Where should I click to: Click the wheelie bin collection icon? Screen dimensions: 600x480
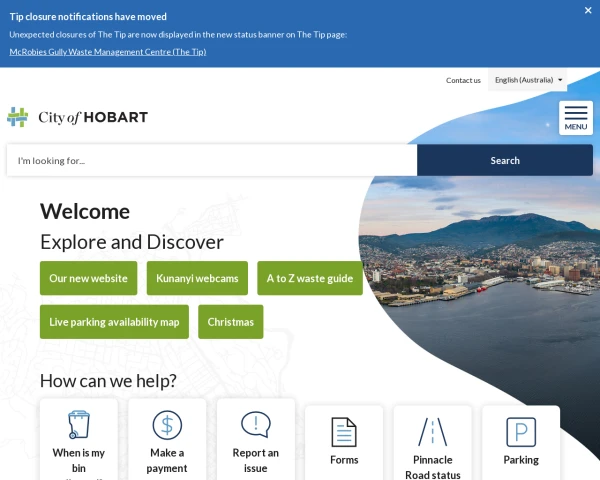tap(78, 425)
